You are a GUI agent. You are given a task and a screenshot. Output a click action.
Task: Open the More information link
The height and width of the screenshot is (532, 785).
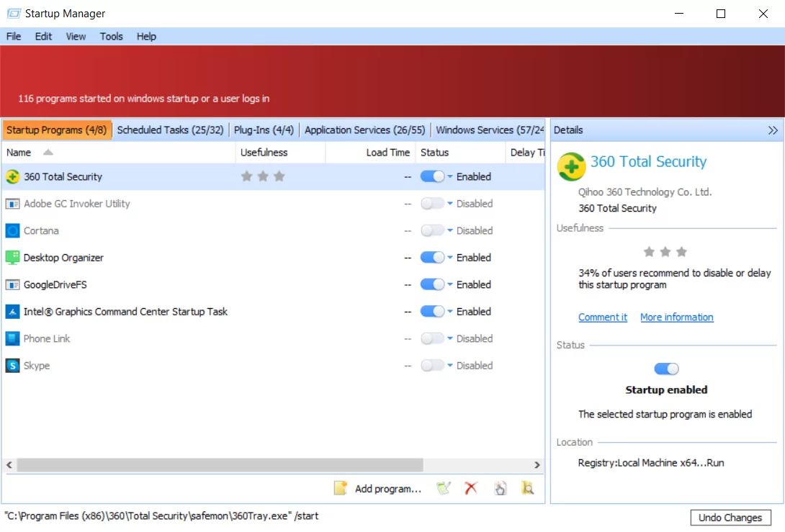pyautogui.click(x=677, y=317)
